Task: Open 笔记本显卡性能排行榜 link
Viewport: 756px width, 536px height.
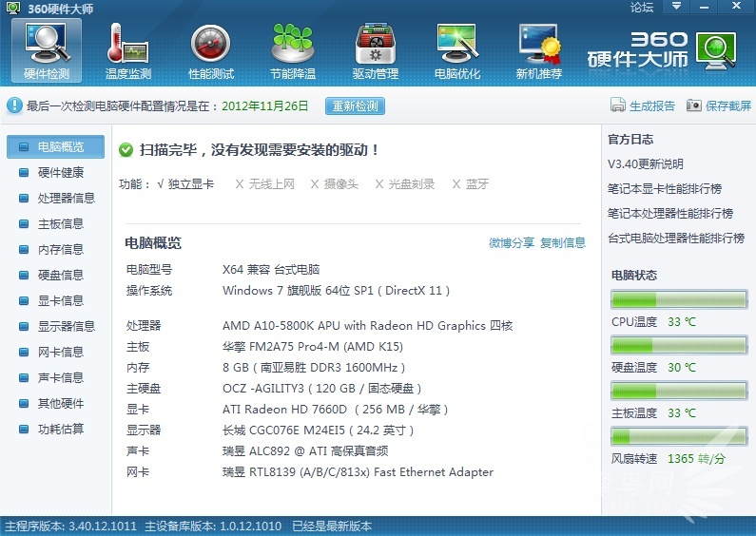Action: [665, 188]
